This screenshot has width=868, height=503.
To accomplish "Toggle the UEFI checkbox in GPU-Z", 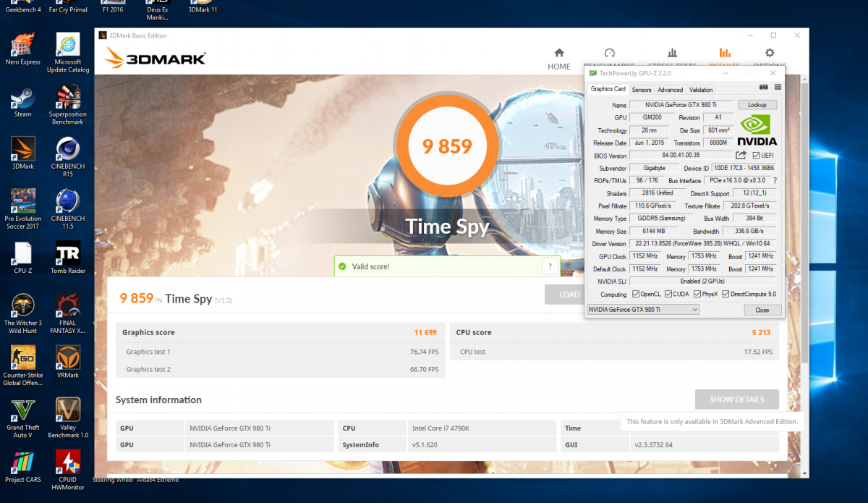I will click(x=756, y=156).
